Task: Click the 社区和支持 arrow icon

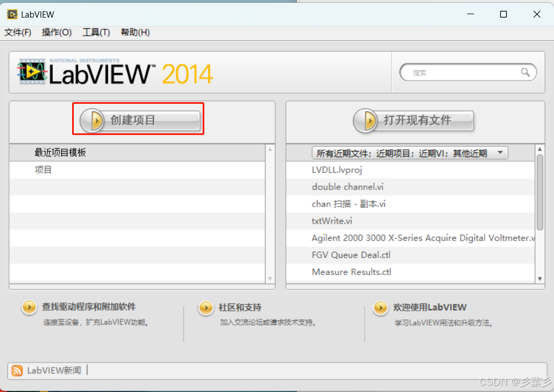Action: click(x=205, y=307)
